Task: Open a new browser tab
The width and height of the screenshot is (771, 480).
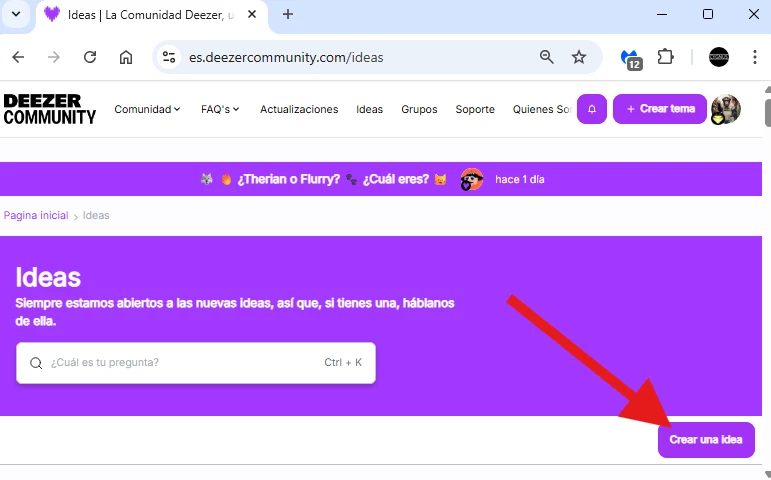Action: (x=288, y=14)
